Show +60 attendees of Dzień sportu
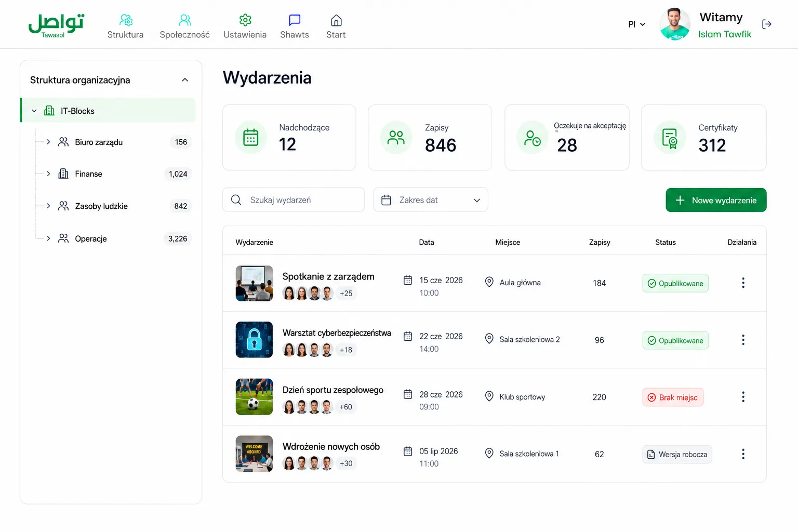Screen dimensions: 798x532 click(x=346, y=407)
